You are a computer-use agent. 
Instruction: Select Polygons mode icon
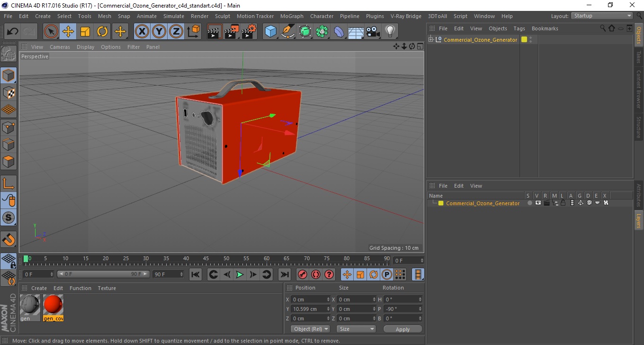point(9,162)
